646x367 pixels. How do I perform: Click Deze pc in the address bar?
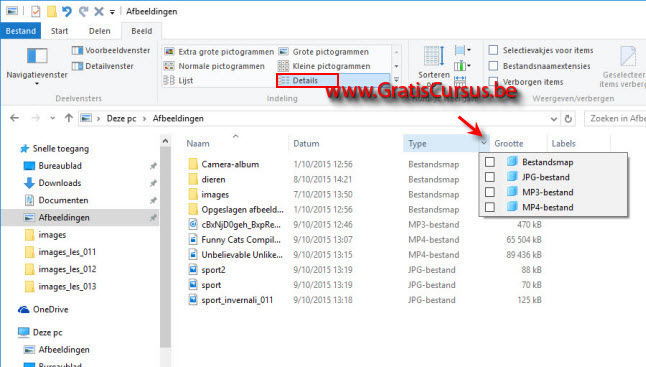click(121, 119)
